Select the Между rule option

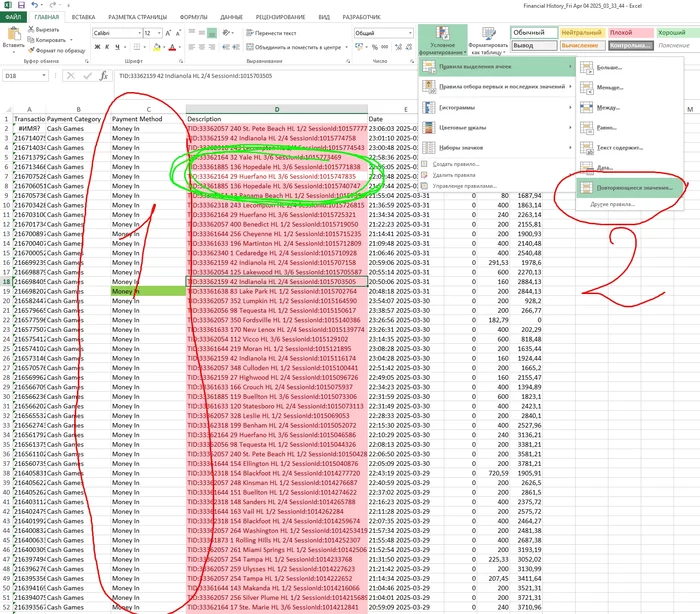629,108
